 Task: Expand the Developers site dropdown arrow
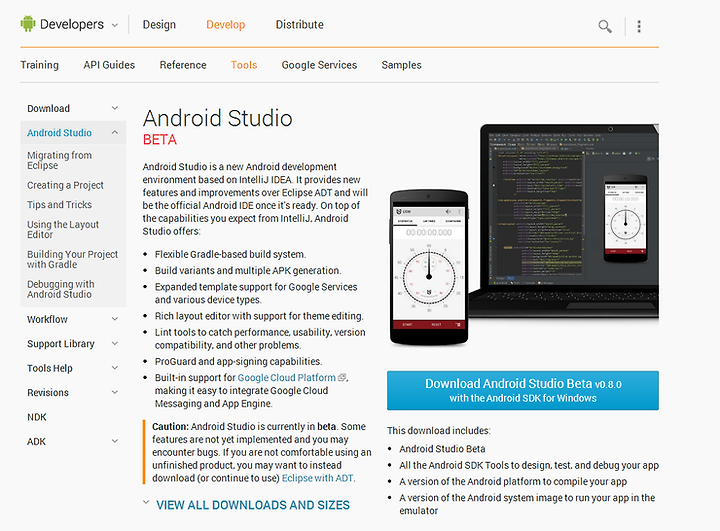pos(115,25)
